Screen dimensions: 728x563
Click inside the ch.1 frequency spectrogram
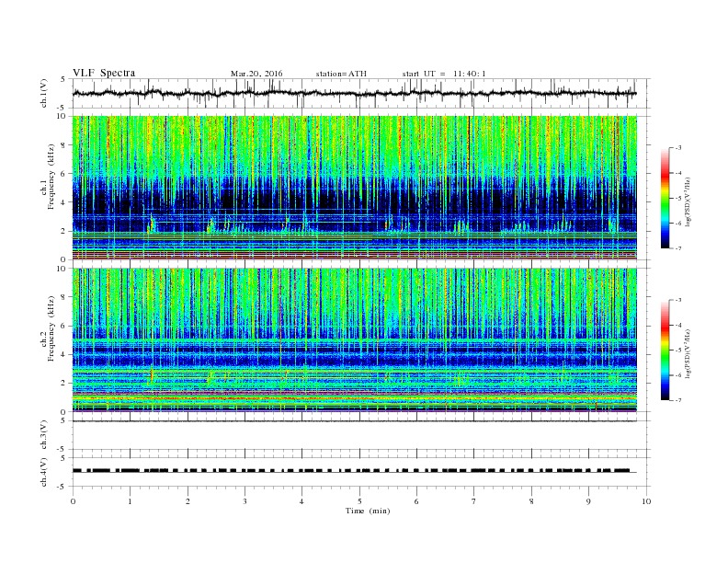click(355, 188)
